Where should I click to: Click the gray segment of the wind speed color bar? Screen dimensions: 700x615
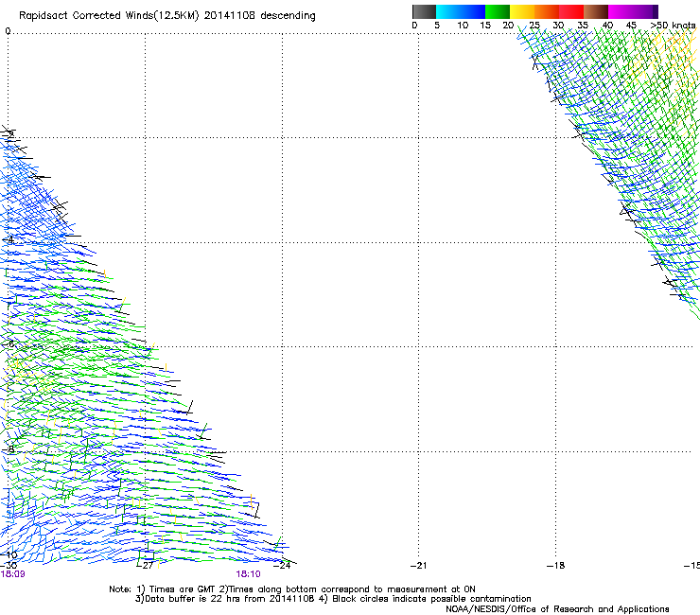(424, 11)
